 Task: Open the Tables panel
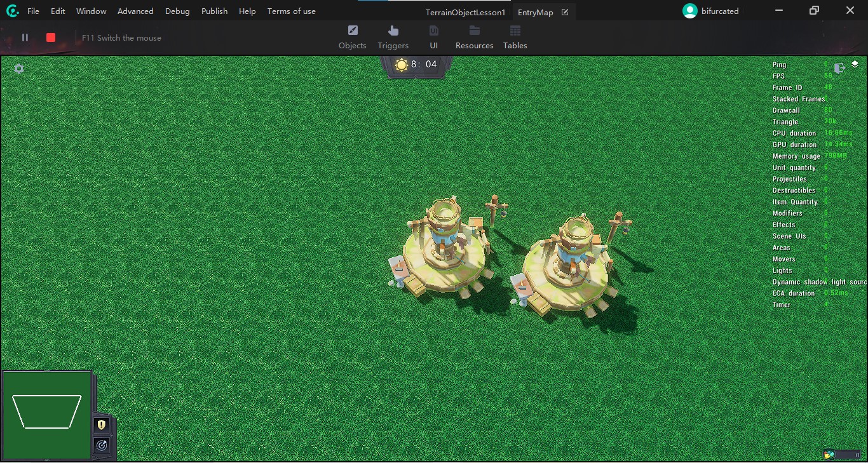point(515,37)
